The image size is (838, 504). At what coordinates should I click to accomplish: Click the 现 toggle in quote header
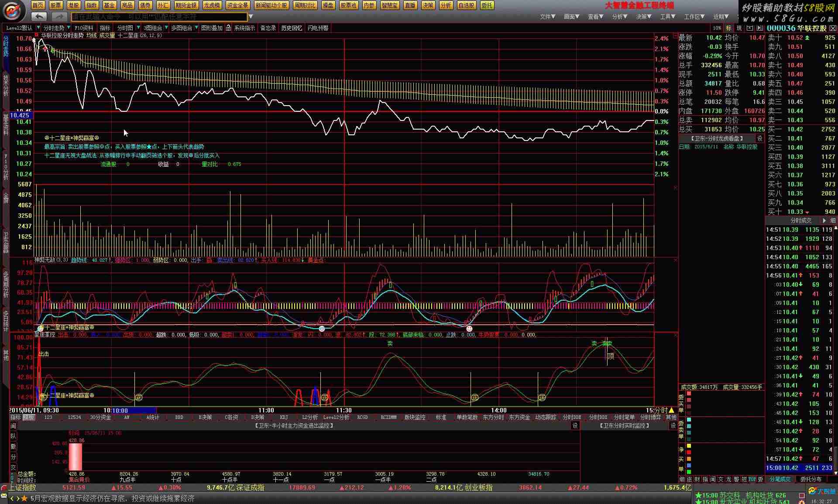(739, 28)
